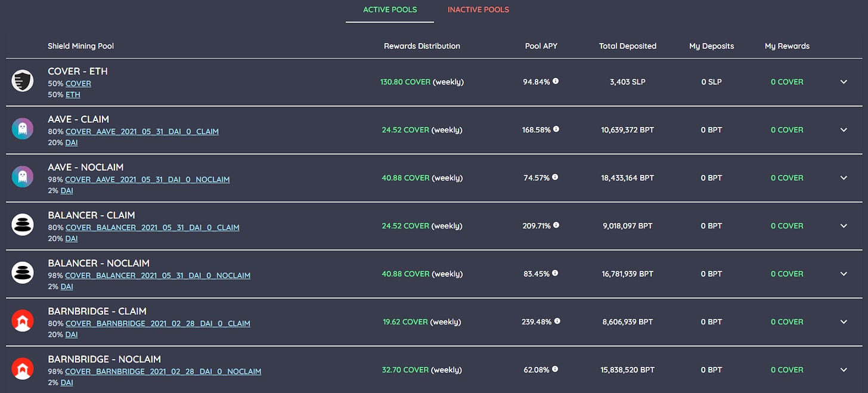The width and height of the screenshot is (868, 393).
Task: Click info icon next to 209.71% APY
Action: pos(556,225)
